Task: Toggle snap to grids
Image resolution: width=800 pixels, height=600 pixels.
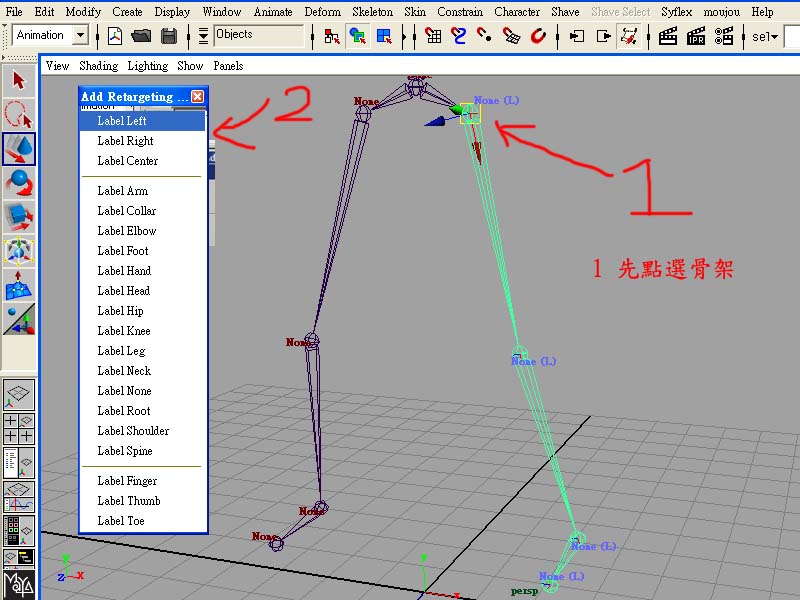Action: pos(433,36)
